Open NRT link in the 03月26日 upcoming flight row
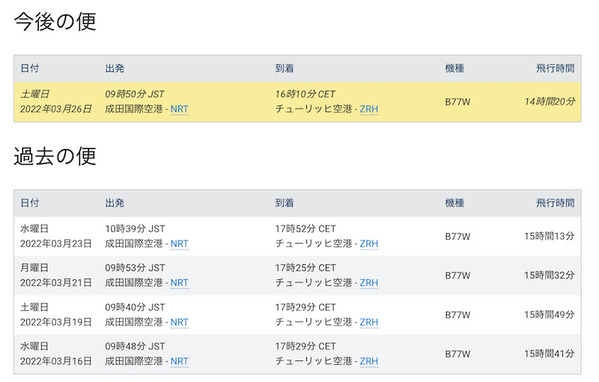Image resolution: width=599 pixels, height=382 pixels. 179,109
